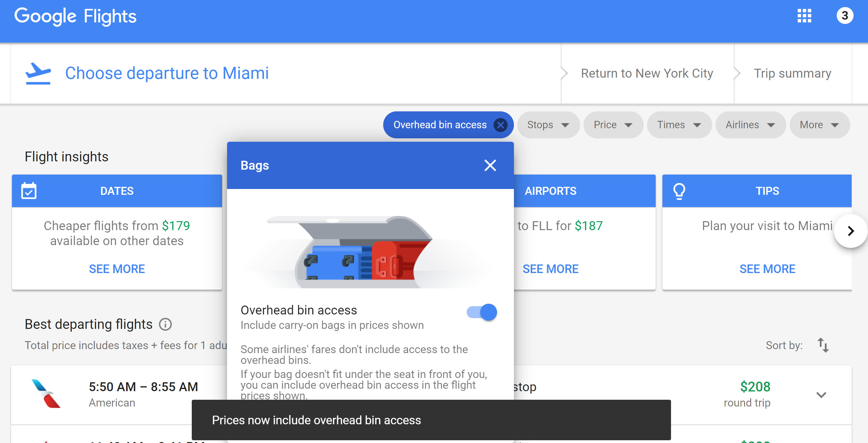The image size is (868, 443).
Task: Click the lightbulb icon on Tips card
Action: click(679, 191)
